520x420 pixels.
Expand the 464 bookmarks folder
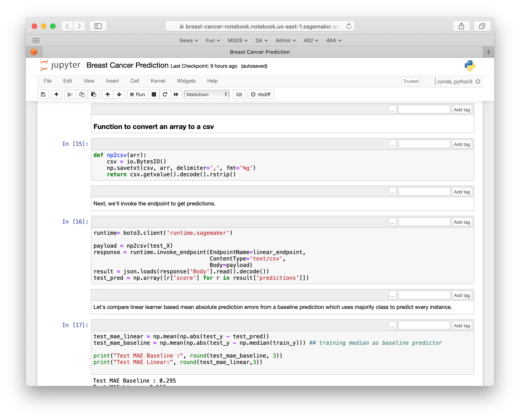[333, 40]
